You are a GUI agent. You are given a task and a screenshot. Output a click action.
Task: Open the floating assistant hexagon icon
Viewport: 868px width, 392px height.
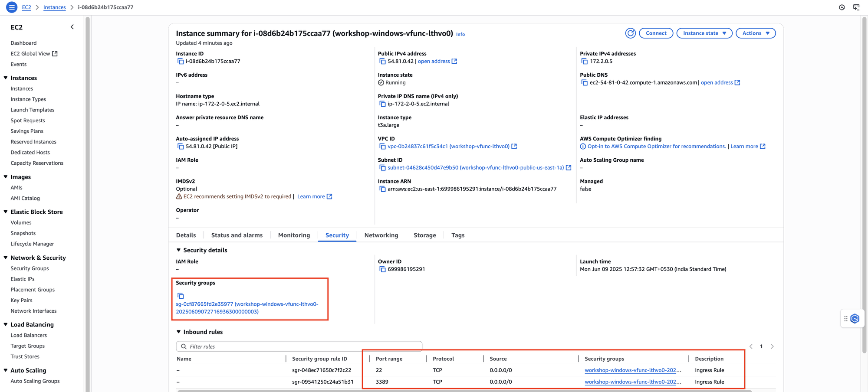click(x=855, y=319)
